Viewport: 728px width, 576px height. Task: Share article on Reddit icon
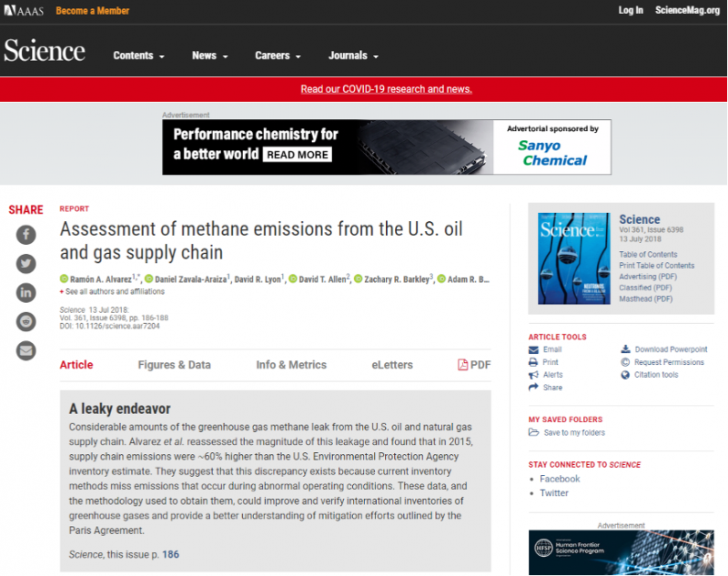click(26, 321)
